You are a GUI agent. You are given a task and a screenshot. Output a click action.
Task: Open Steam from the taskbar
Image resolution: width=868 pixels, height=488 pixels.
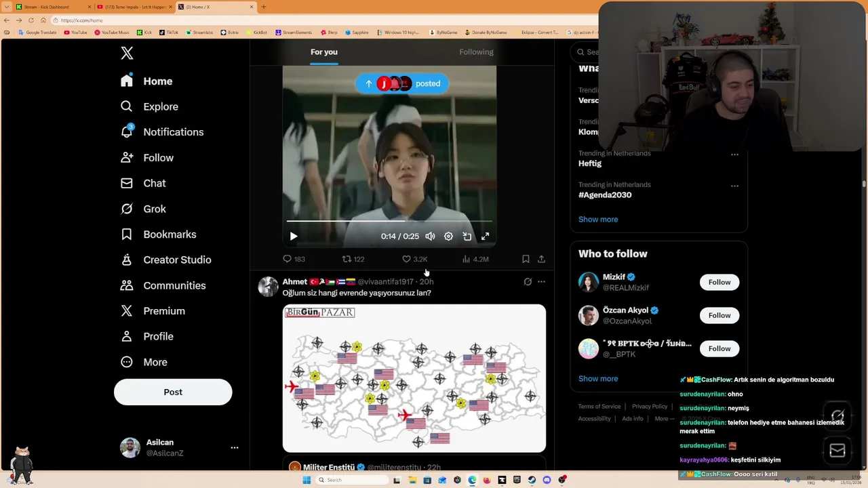click(x=532, y=480)
